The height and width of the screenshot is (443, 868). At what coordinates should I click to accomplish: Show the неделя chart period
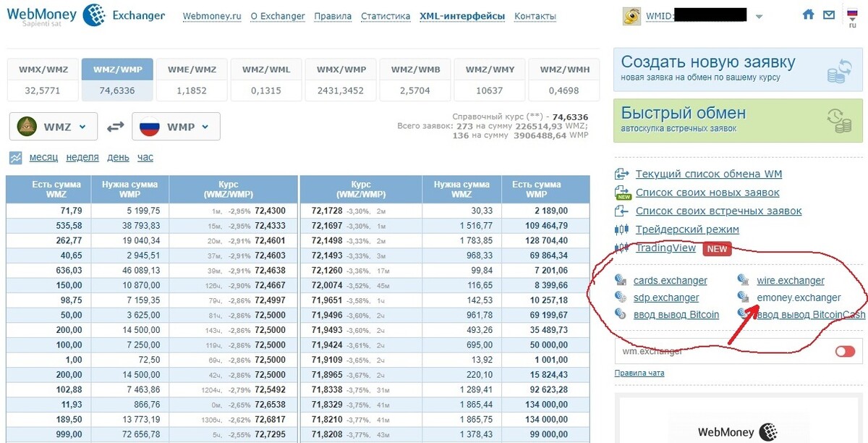(x=82, y=157)
